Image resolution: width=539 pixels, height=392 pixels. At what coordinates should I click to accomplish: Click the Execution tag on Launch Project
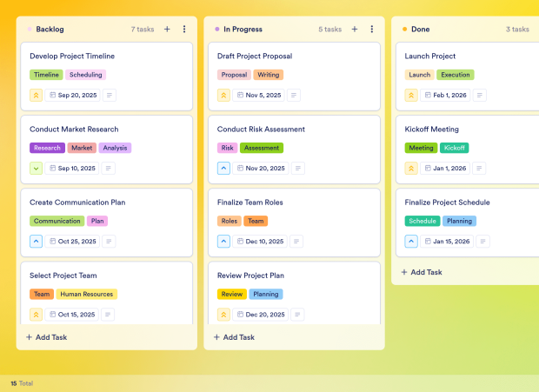(456, 75)
